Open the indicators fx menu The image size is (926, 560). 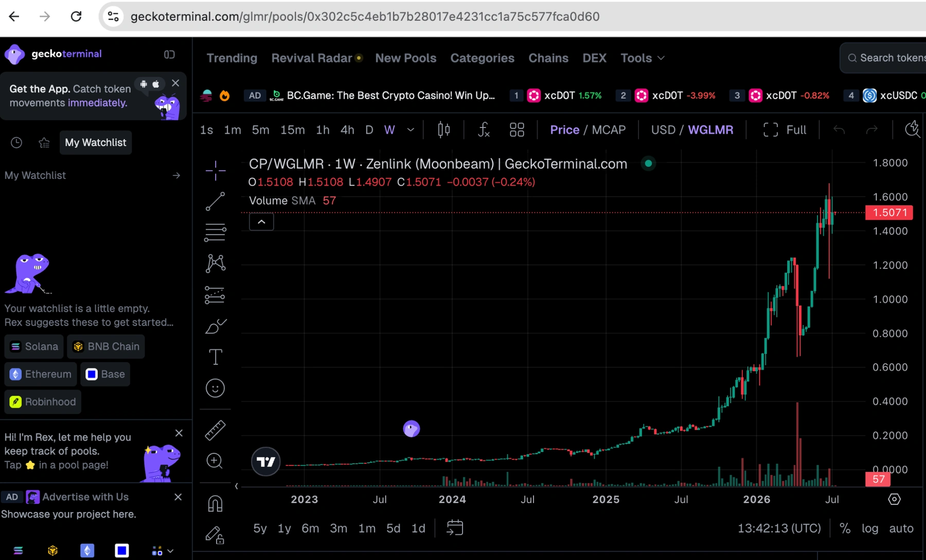pyautogui.click(x=484, y=130)
